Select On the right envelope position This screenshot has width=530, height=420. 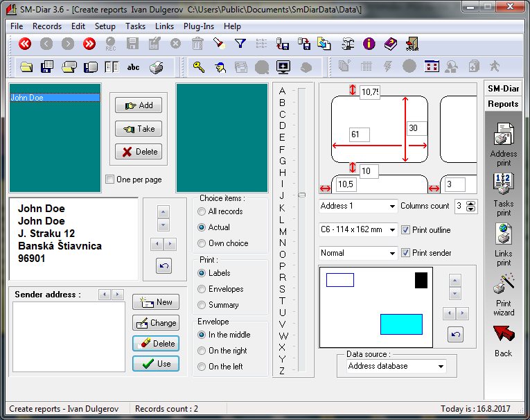(202, 350)
